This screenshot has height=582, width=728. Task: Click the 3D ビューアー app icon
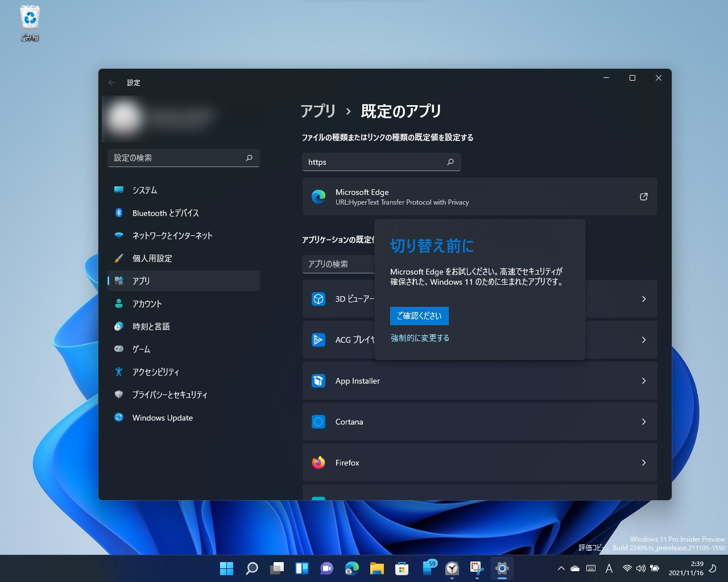318,298
